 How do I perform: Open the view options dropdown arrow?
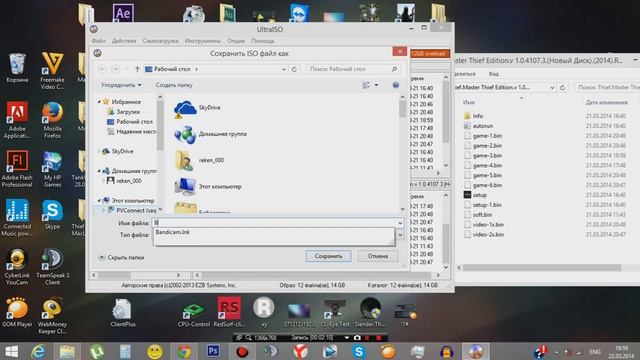(376, 85)
